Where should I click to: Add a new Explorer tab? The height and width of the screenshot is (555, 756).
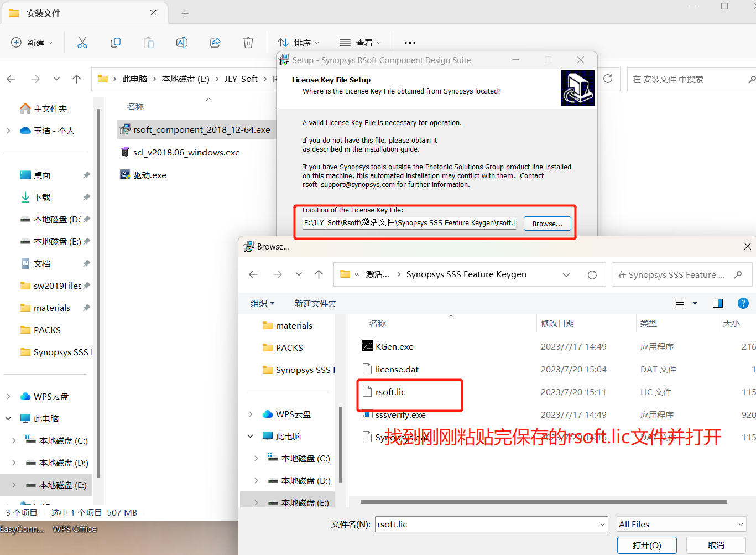[x=185, y=13]
